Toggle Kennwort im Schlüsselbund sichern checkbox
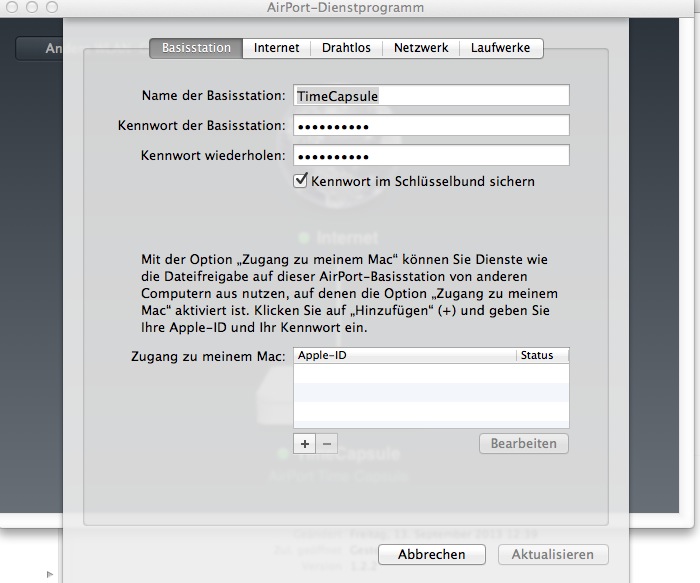 [300, 181]
